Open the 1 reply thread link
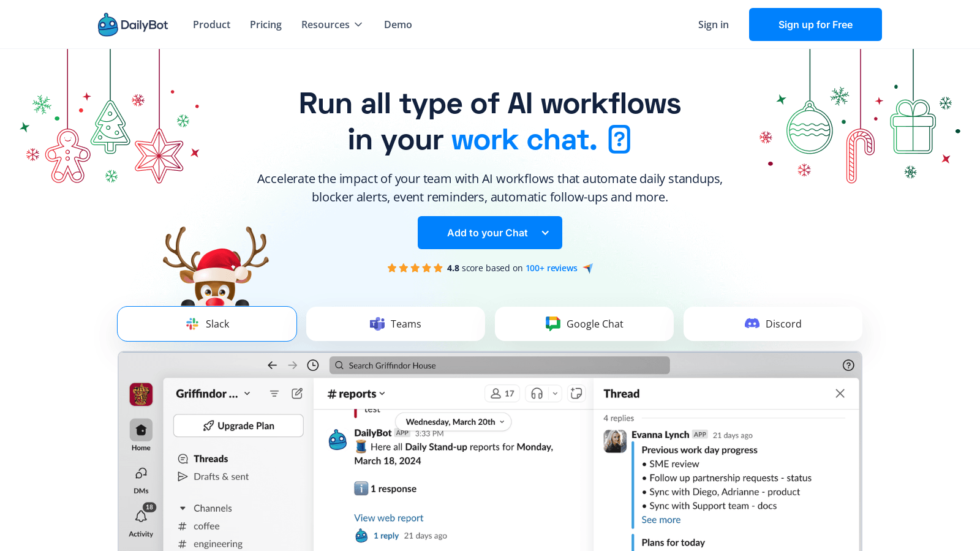This screenshot has width=980, height=551. coord(386,536)
